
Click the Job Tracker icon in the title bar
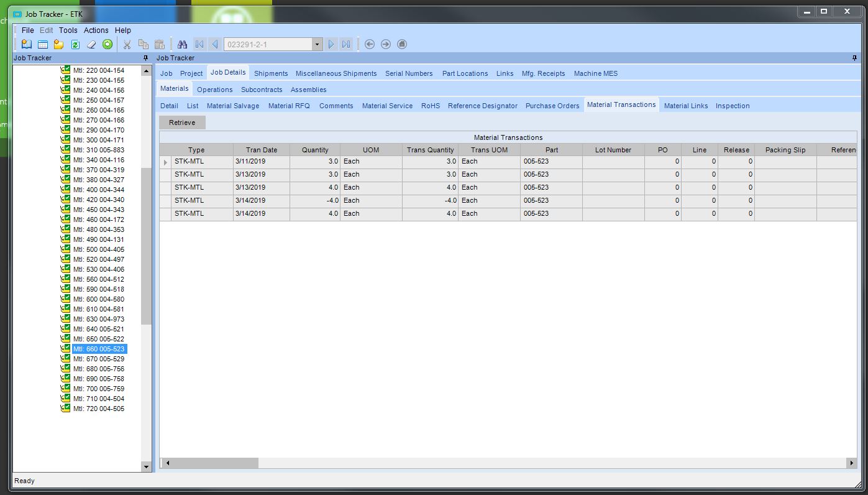click(17, 14)
